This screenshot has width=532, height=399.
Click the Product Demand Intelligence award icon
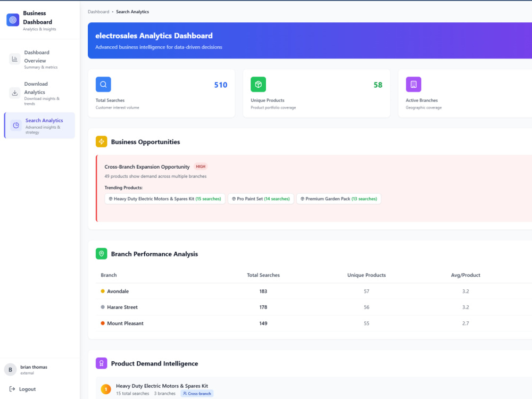point(101,363)
